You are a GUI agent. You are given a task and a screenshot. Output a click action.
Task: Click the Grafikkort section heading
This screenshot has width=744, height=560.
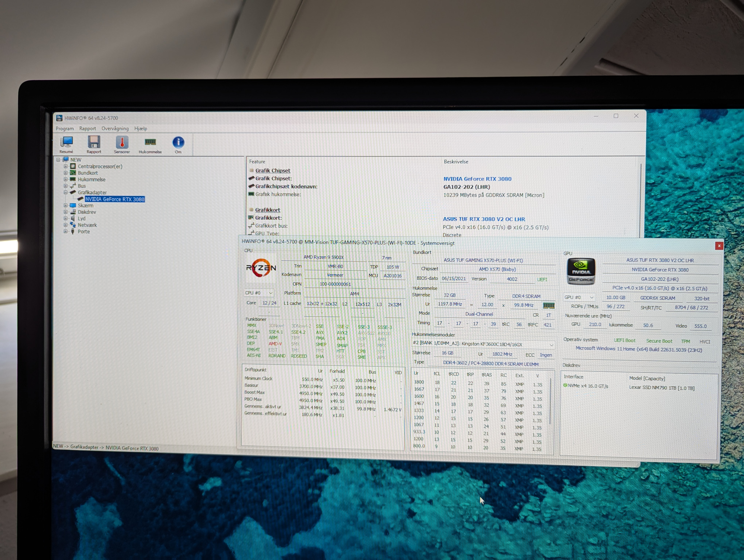coord(267,210)
